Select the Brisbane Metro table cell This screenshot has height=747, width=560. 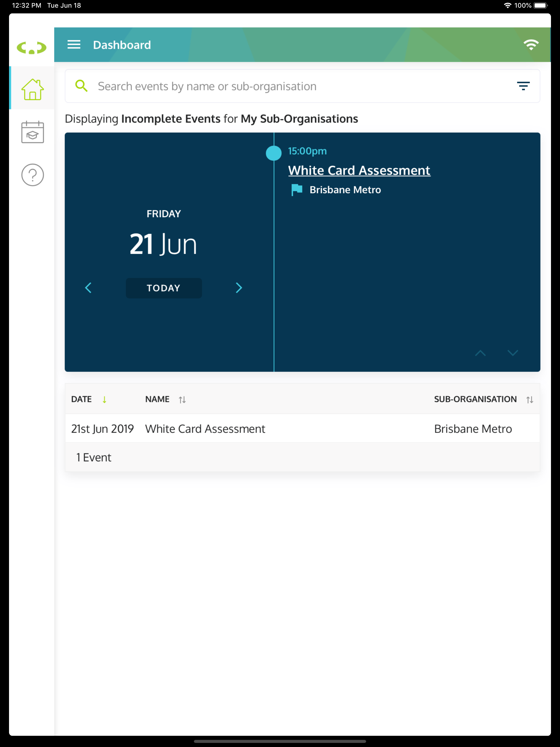(473, 428)
